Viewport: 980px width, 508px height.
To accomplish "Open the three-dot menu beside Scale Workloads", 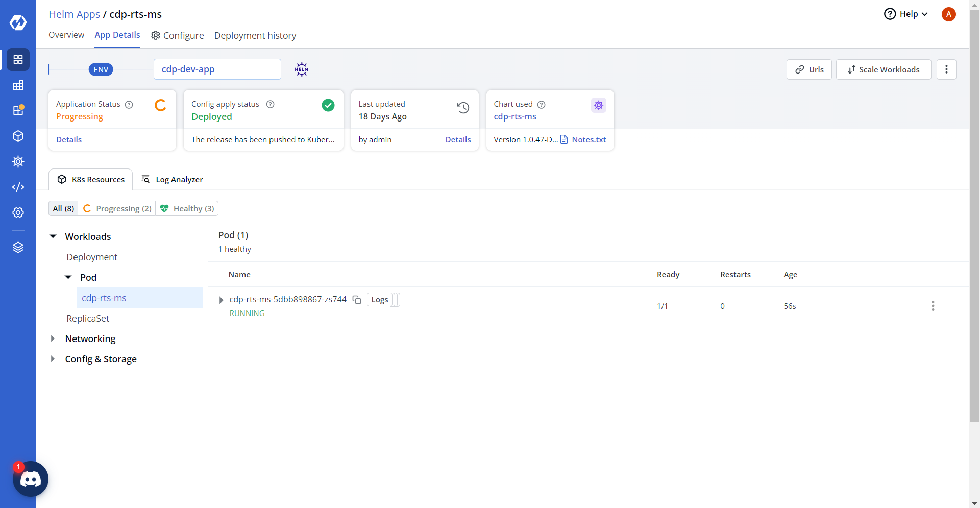I will click(946, 69).
